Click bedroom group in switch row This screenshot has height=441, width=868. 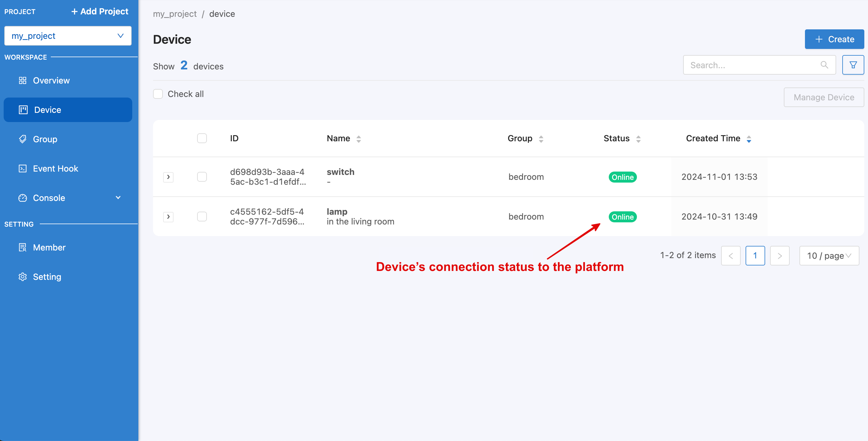point(526,177)
